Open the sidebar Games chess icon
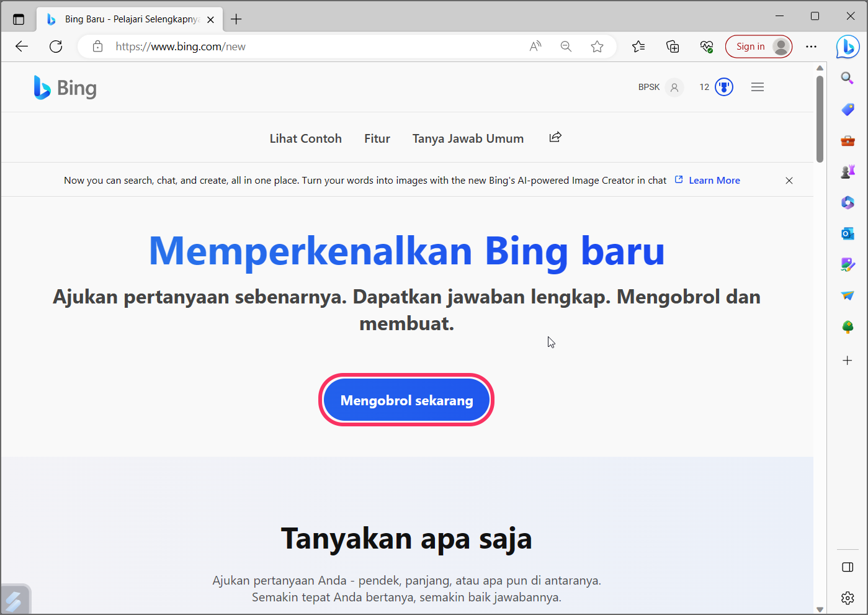The width and height of the screenshot is (868, 615). [848, 171]
